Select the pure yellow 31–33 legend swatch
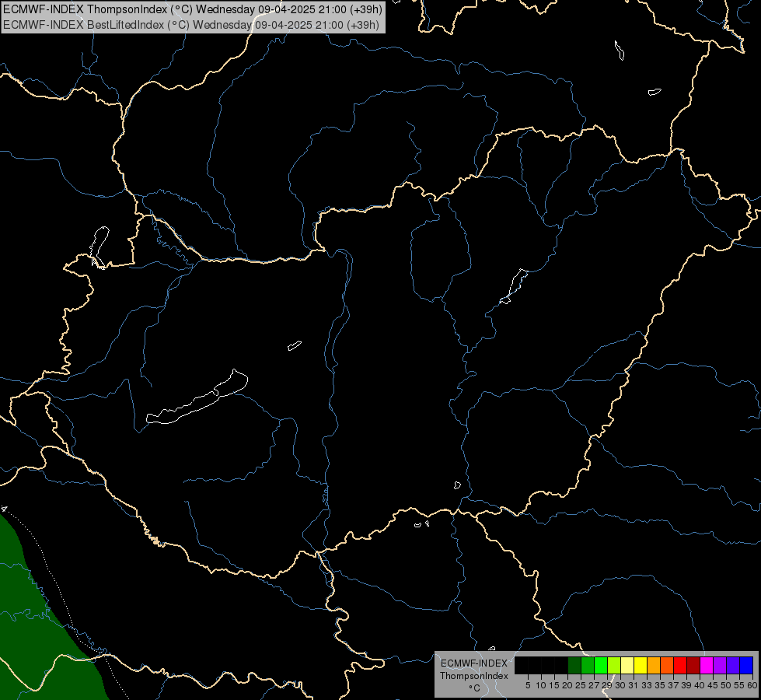761x700 pixels. (641, 665)
